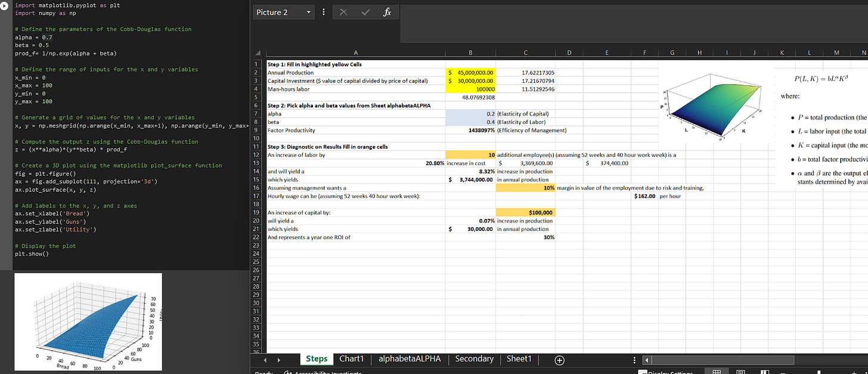Image resolution: width=868 pixels, height=374 pixels.
Task: Click the name box resize dots handle
Action: tap(323, 12)
